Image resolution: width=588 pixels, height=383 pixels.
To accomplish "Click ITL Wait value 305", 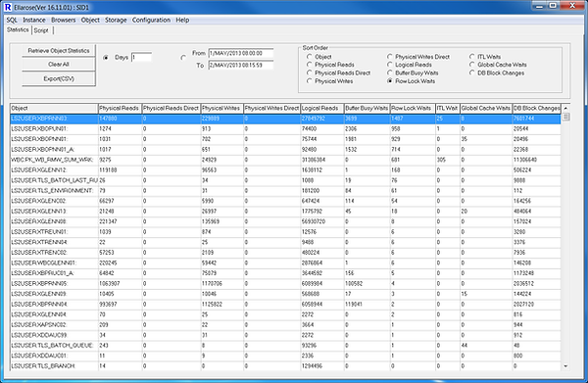I will pos(441,160).
